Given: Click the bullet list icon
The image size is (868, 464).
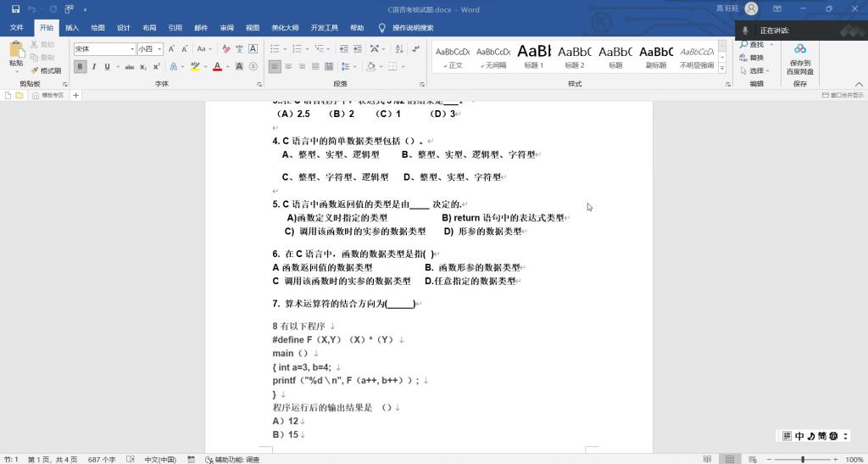Looking at the screenshot, I should click(276, 49).
